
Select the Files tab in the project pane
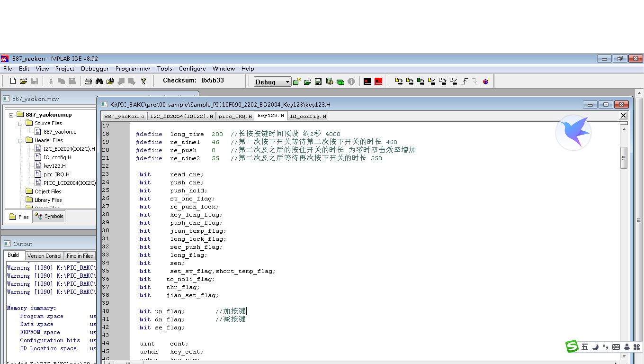tap(19, 217)
